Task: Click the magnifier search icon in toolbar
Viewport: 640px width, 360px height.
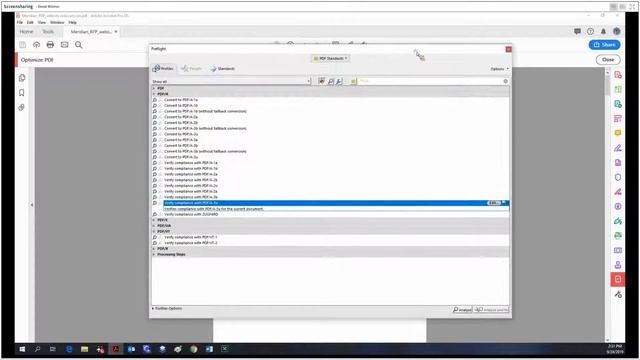Action: 78,44
